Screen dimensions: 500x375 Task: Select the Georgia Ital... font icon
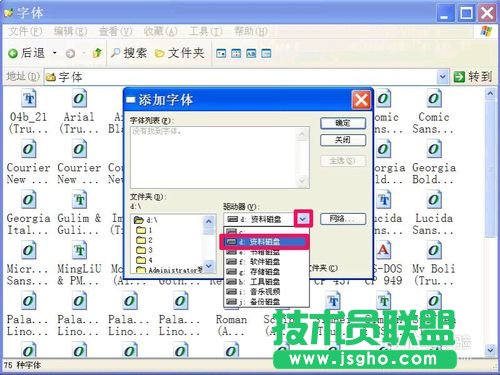(x=28, y=199)
